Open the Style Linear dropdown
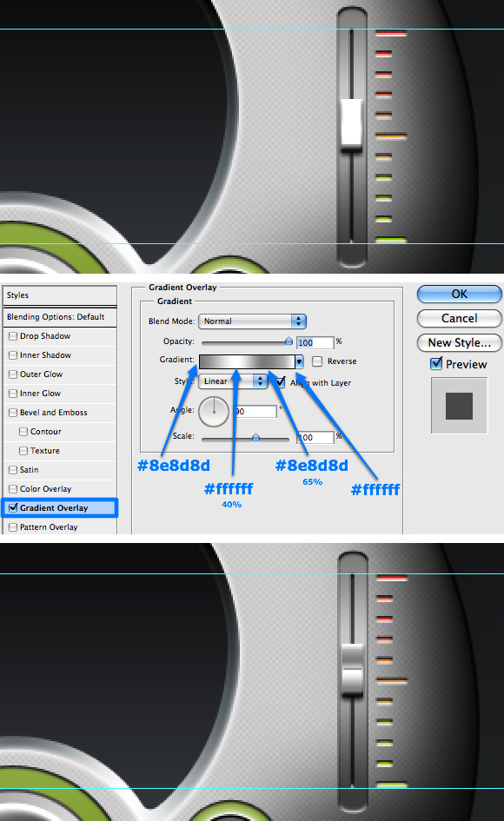 tap(233, 381)
